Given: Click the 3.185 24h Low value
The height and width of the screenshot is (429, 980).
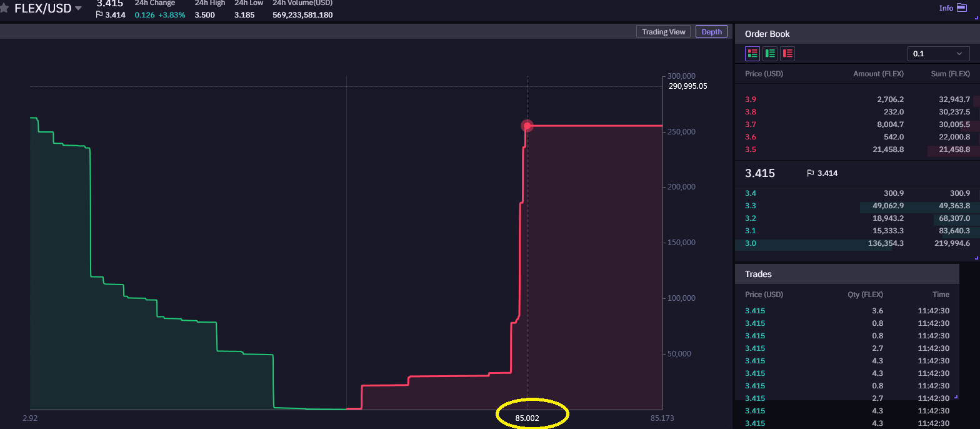Looking at the screenshot, I should (244, 15).
